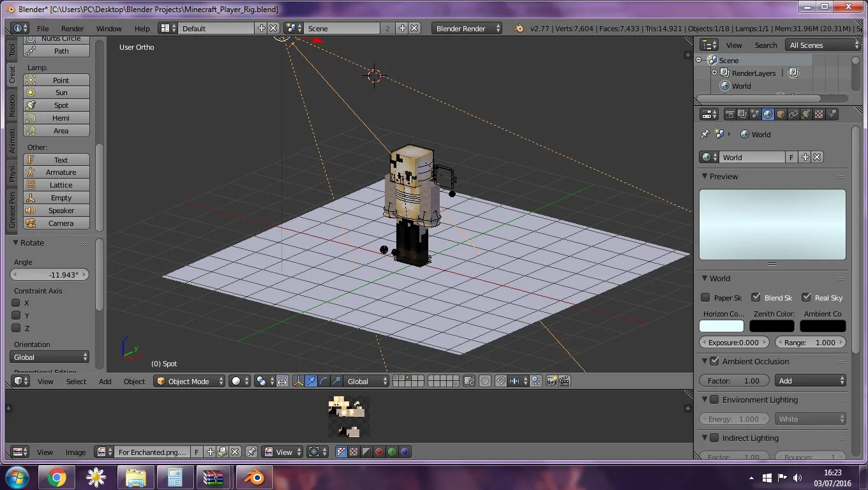Show red channel in image editor

pos(379,452)
